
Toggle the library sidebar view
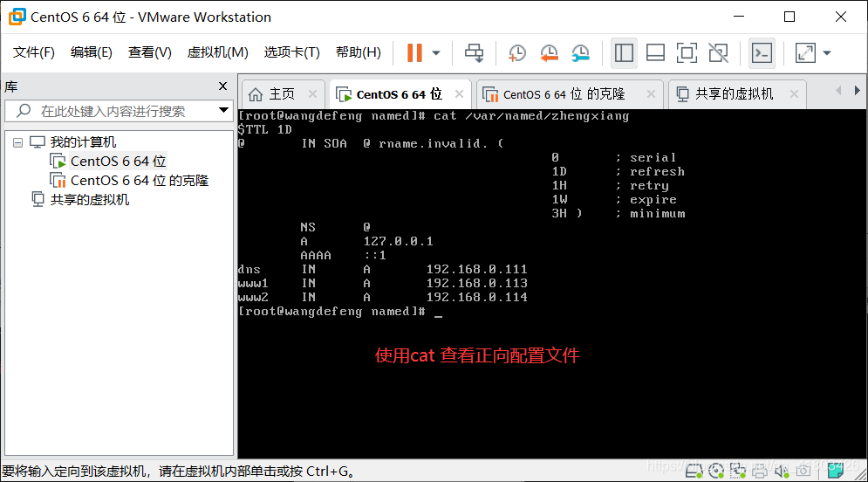624,52
